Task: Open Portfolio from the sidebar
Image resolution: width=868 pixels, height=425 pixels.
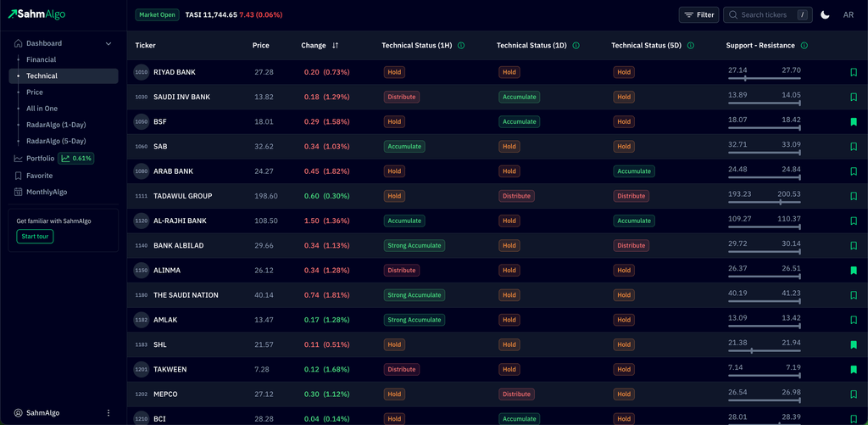Action: [40, 158]
